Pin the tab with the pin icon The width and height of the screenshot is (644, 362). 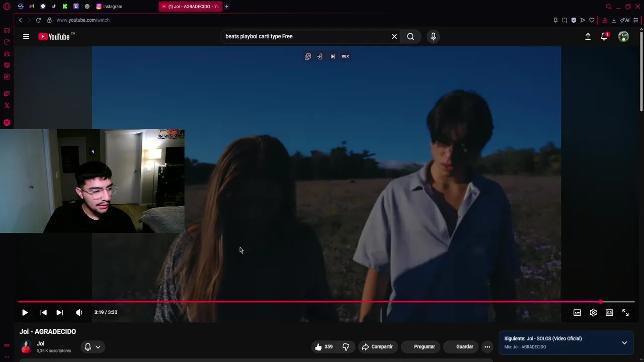[555, 20]
